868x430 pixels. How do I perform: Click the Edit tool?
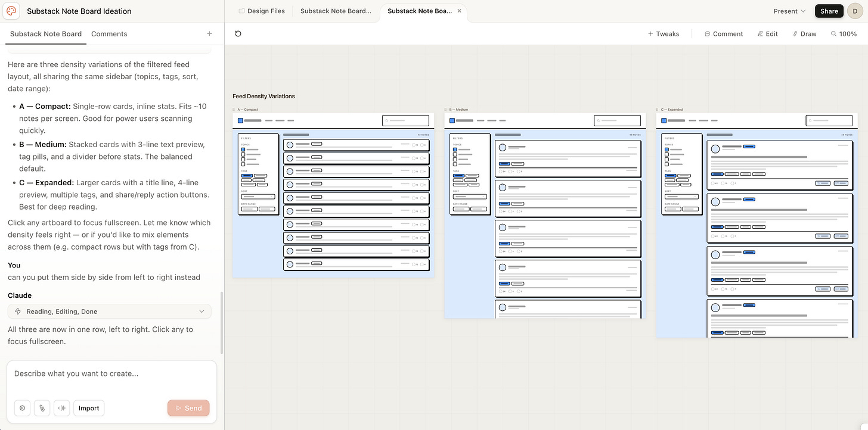[x=768, y=34]
